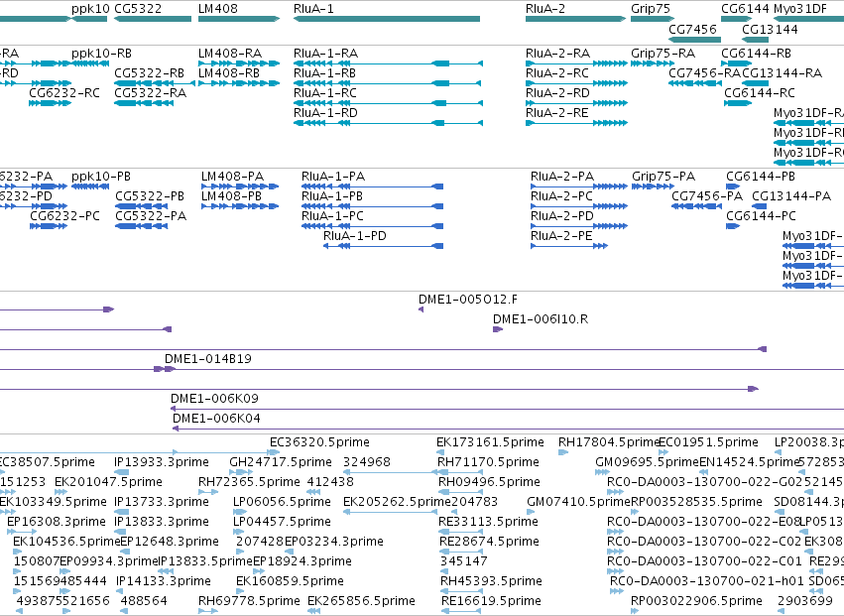Click protein RluA-2-PA
Image resolution: width=844 pixels, height=616 pixels.
click(x=562, y=177)
